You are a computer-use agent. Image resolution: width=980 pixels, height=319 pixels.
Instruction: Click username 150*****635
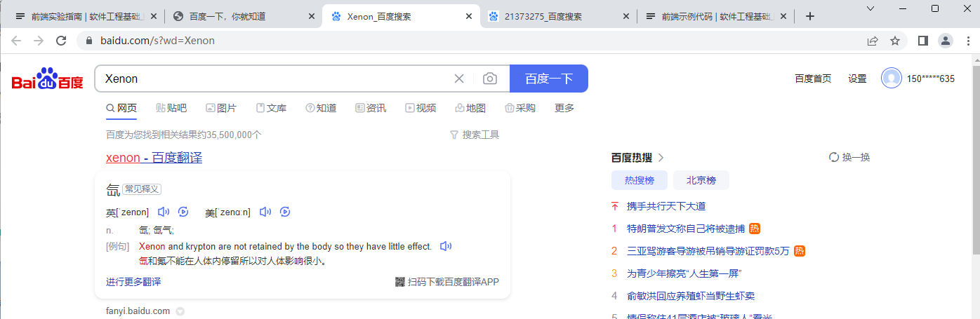click(930, 79)
